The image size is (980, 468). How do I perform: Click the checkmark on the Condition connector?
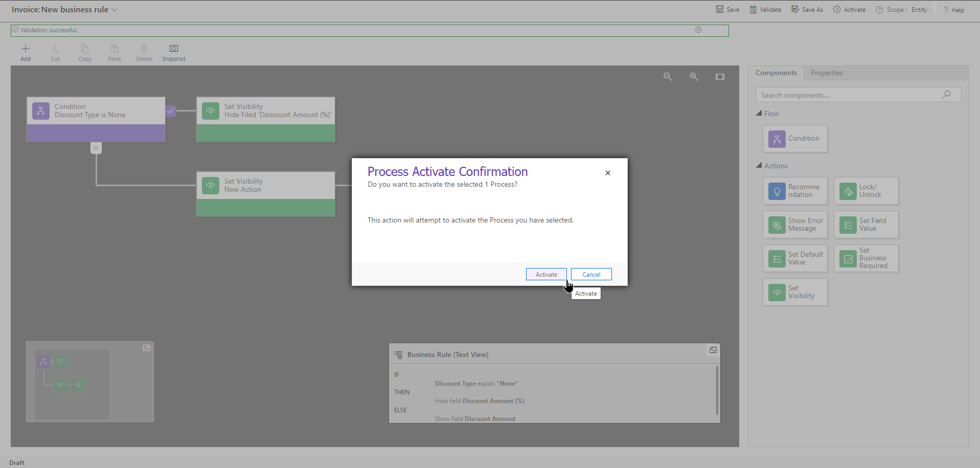171,110
